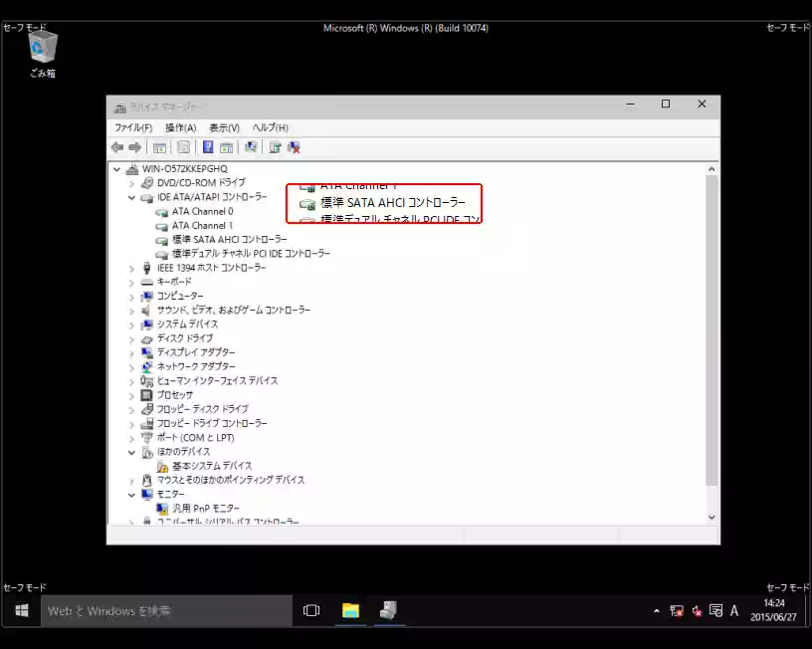Click the ネットワーク アダプター label
Screen dimensions: 812x649
[x=196, y=366]
